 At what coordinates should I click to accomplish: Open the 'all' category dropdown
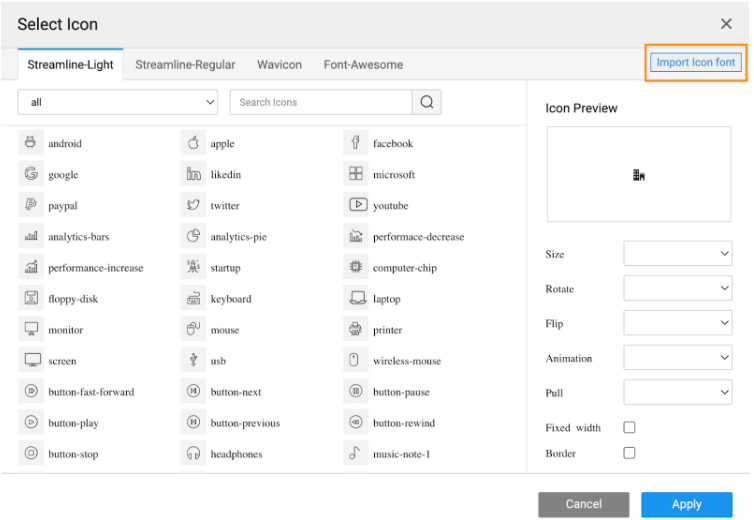(x=118, y=102)
